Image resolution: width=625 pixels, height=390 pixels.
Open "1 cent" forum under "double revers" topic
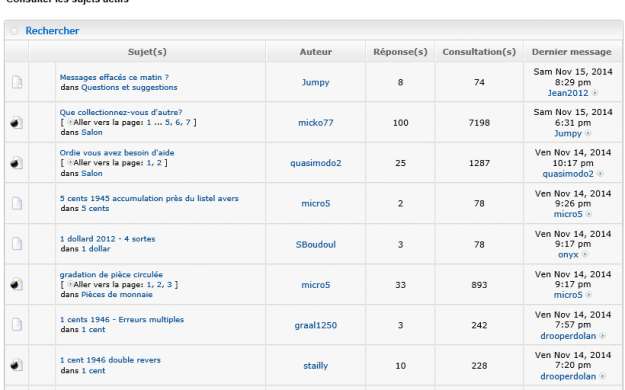point(93,370)
